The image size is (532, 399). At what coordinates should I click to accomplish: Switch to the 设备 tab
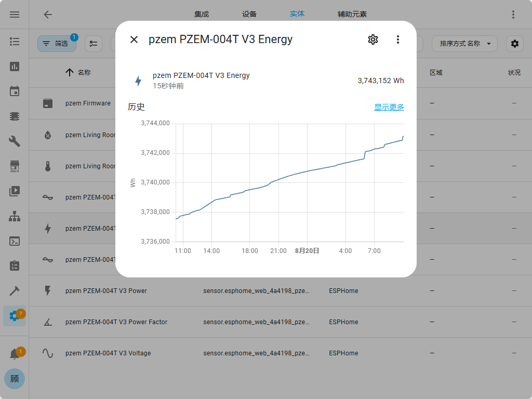[249, 14]
